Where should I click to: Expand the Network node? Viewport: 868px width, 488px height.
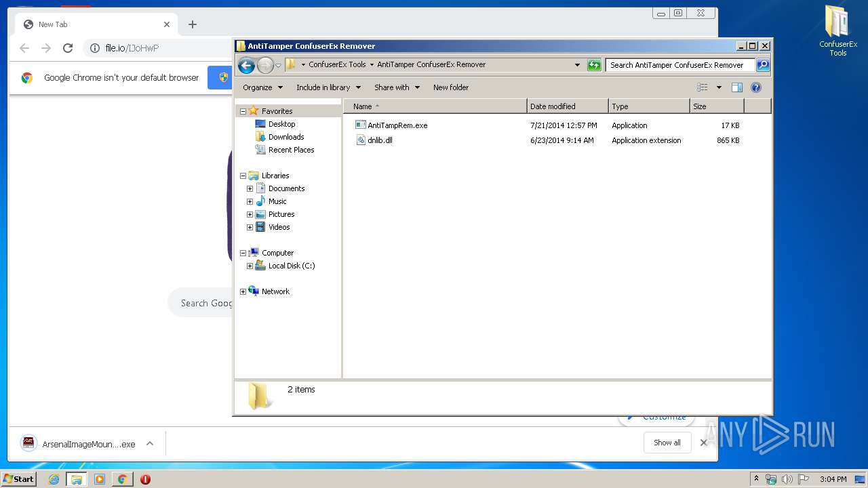243,291
